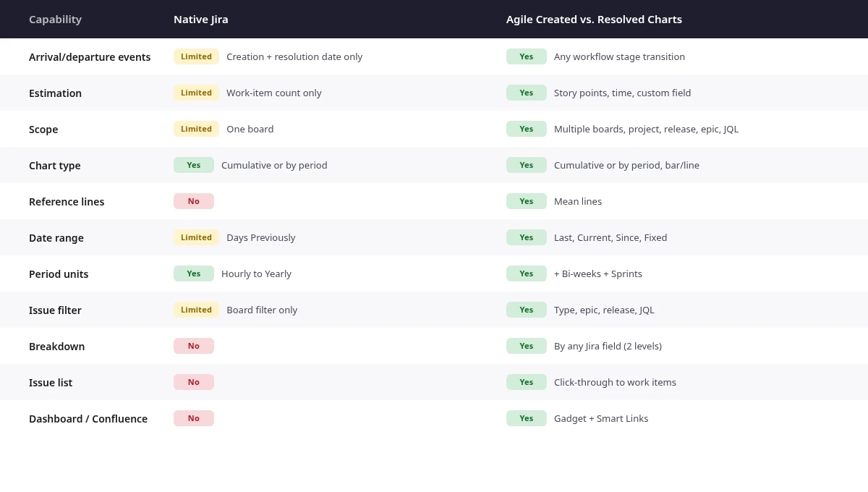Click the No badge in Reference lines row
This screenshot has width=868, height=492.
194,201
